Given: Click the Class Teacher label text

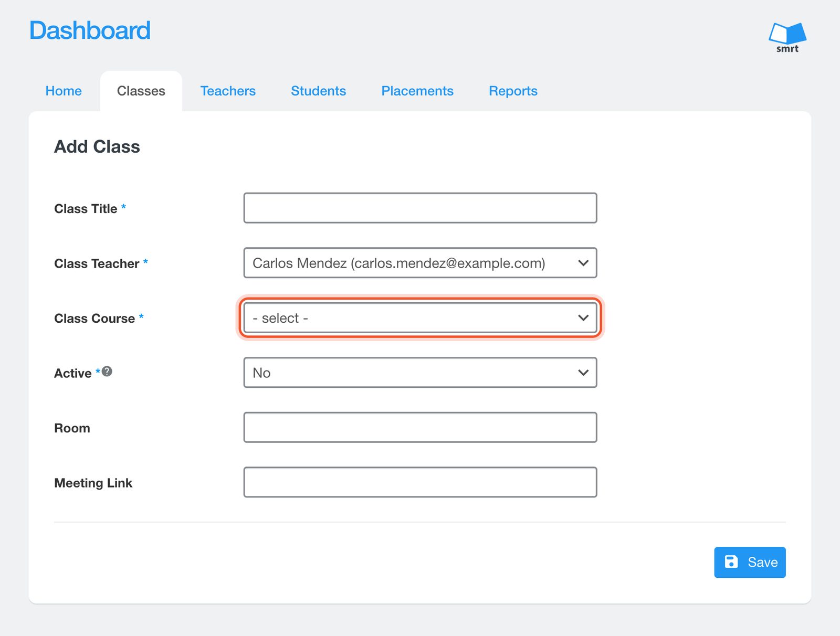Looking at the screenshot, I should click(x=97, y=263).
